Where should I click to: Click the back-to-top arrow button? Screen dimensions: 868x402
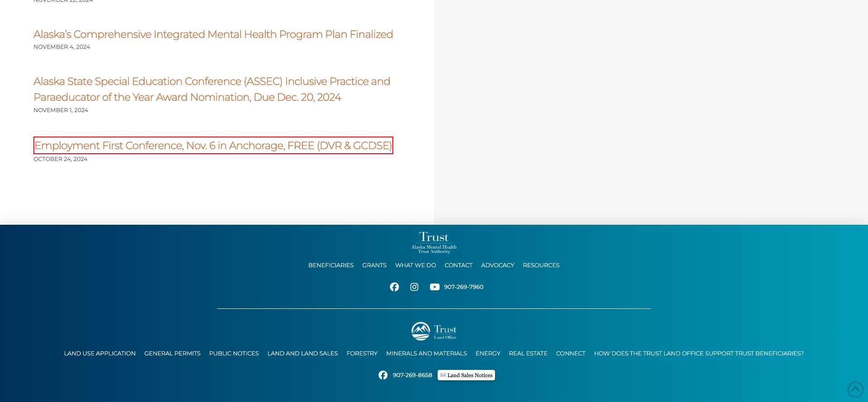(855, 389)
